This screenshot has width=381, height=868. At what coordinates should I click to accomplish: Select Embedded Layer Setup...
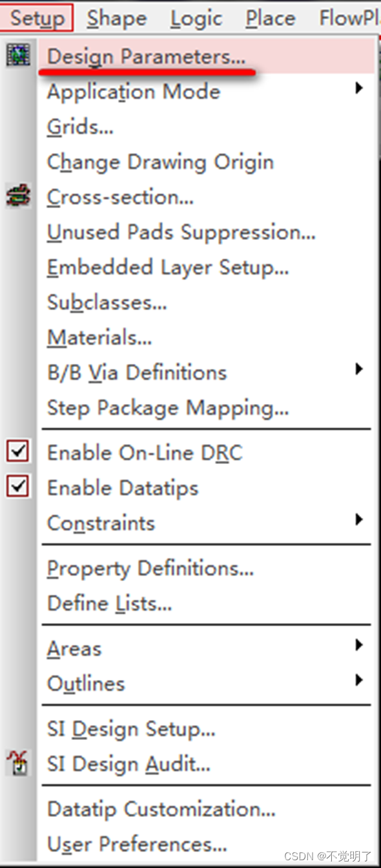168,268
